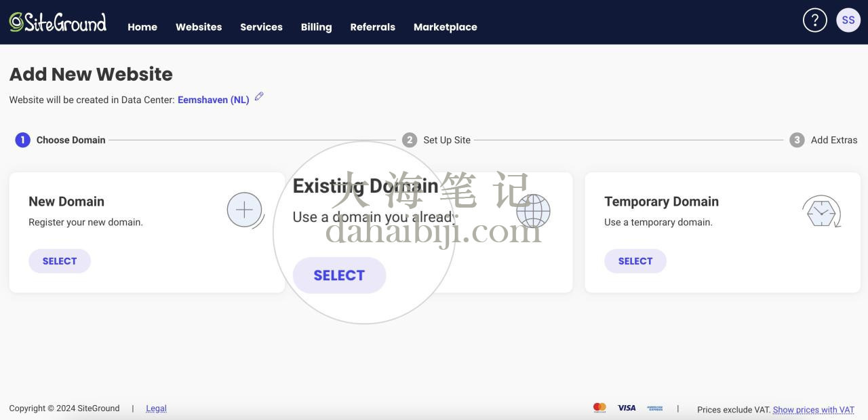
Task: Click the Visa payment icon
Action: (627, 408)
